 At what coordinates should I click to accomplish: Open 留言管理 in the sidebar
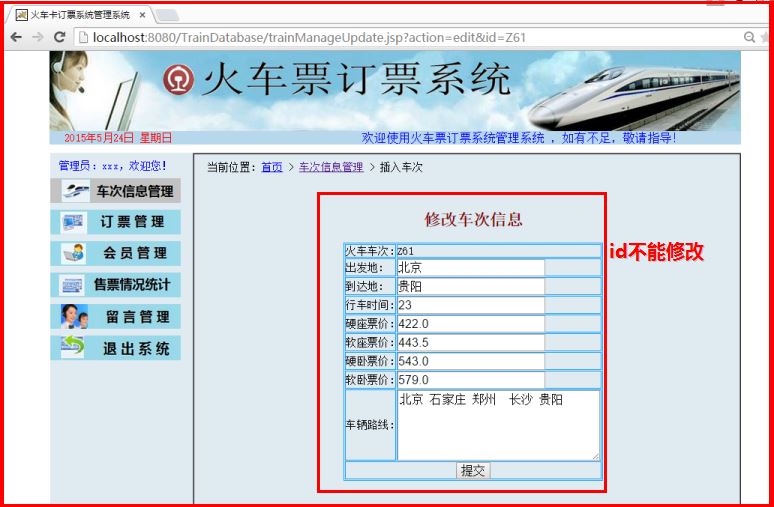tap(116, 316)
